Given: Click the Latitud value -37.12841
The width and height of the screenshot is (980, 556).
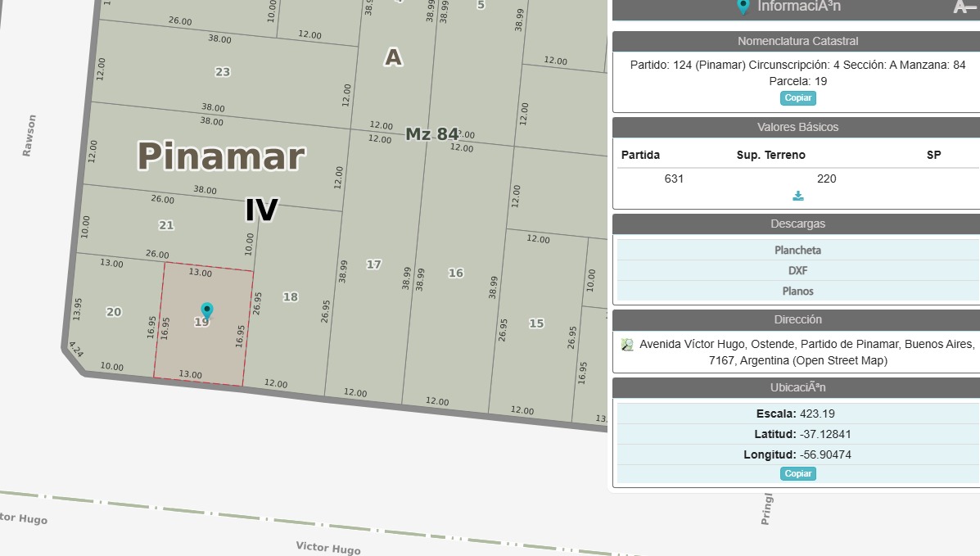Looking at the screenshot, I should click(x=825, y=435).
